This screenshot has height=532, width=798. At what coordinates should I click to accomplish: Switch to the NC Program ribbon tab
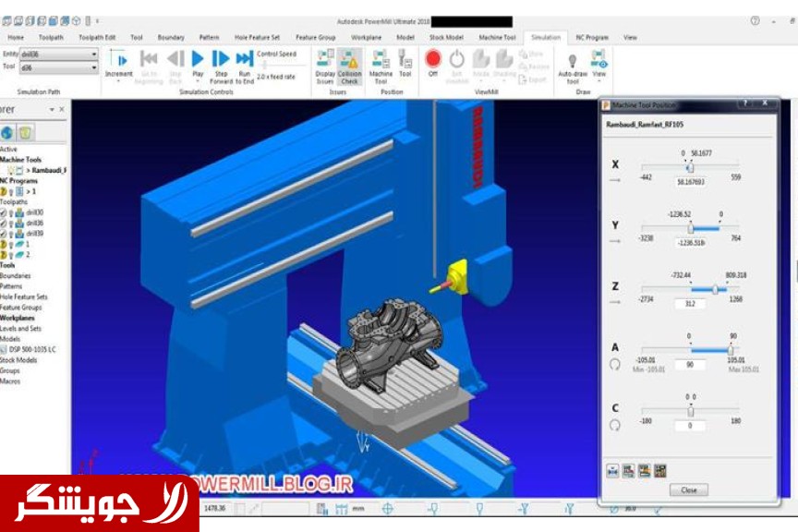[x=592, y=38]
